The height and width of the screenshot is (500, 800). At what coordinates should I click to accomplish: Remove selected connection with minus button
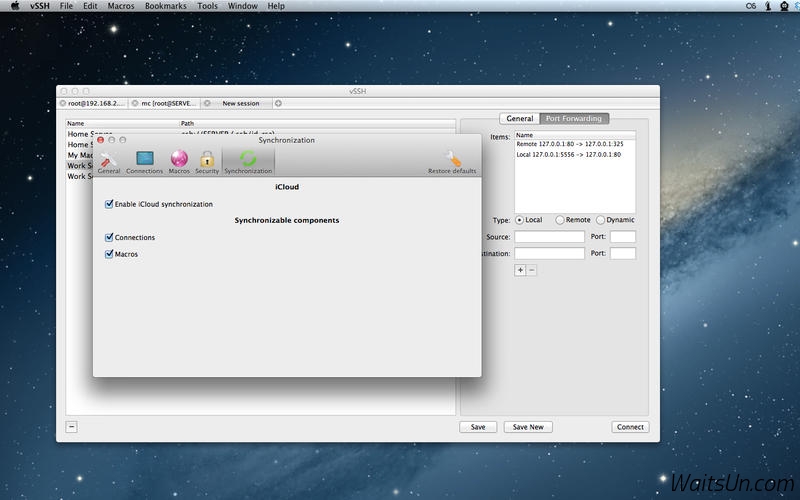click(x=71, y=427)
